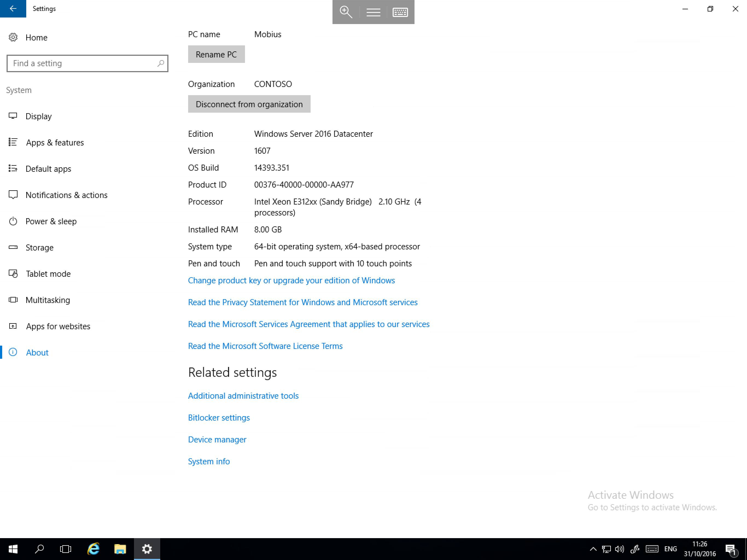Viewport: 747px width, 560px height.
Task: Open Change product key or upgrade link
Action: click(x=291, y=280)
